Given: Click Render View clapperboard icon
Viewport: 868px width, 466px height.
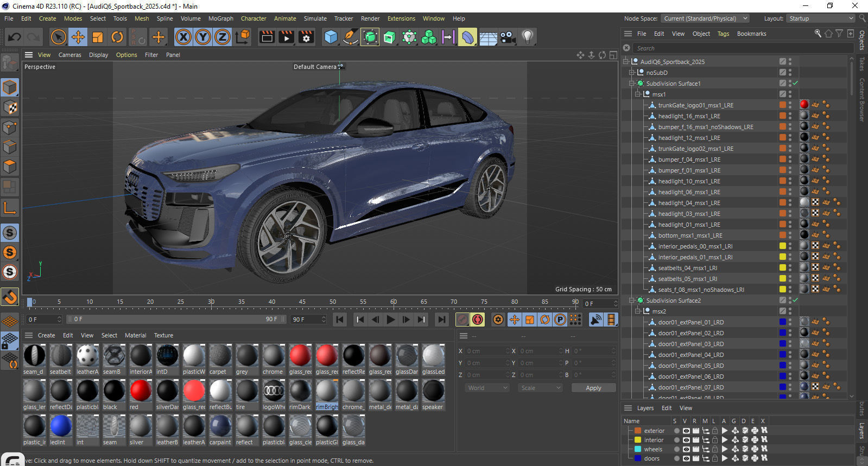Looking at the screenshot, I should click(267, 37).
